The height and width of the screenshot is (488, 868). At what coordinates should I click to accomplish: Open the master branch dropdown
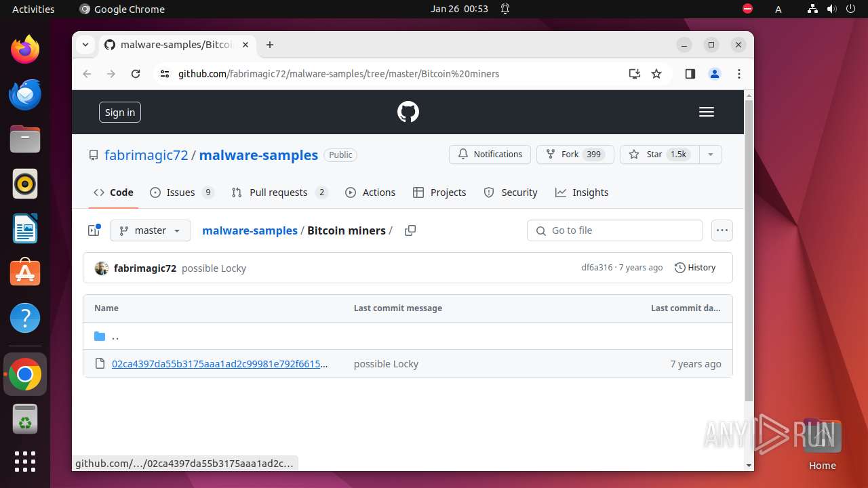tap(151, 230)
